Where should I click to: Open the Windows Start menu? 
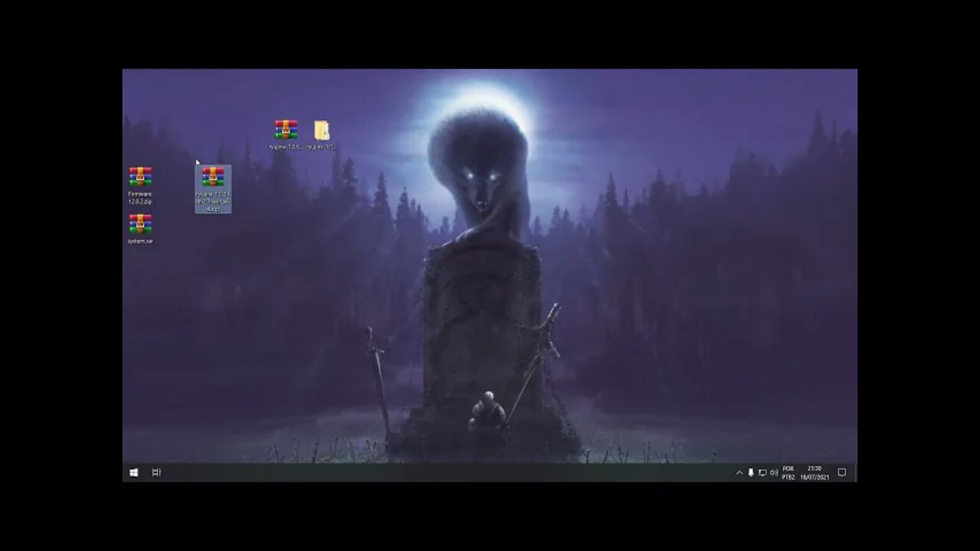[x=134, y=473]
